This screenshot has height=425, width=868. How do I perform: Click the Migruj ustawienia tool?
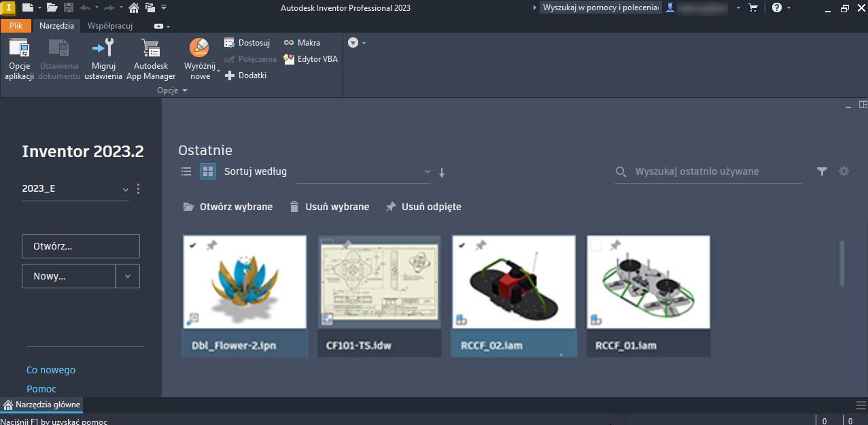coord(103,60)
